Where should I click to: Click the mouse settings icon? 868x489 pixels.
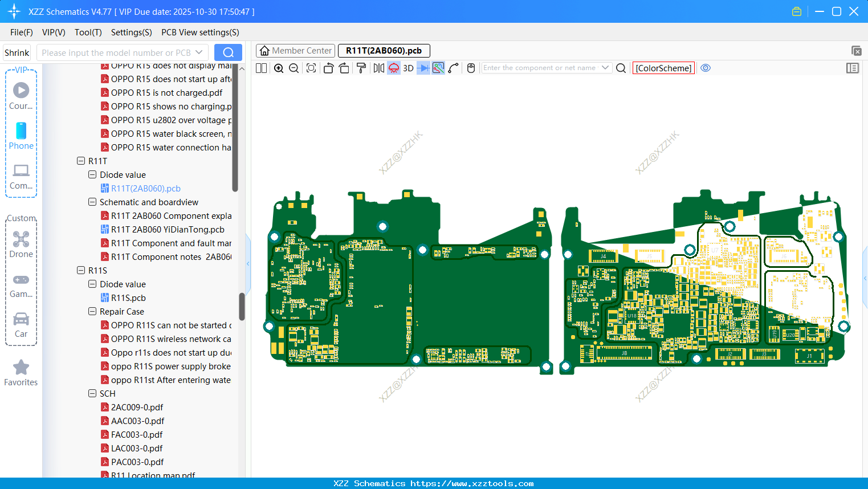(x=471, y=68)
